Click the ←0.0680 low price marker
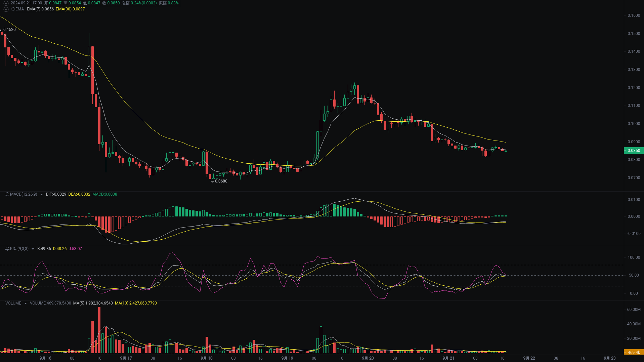 pyautogui.click(x=219, y=181)
